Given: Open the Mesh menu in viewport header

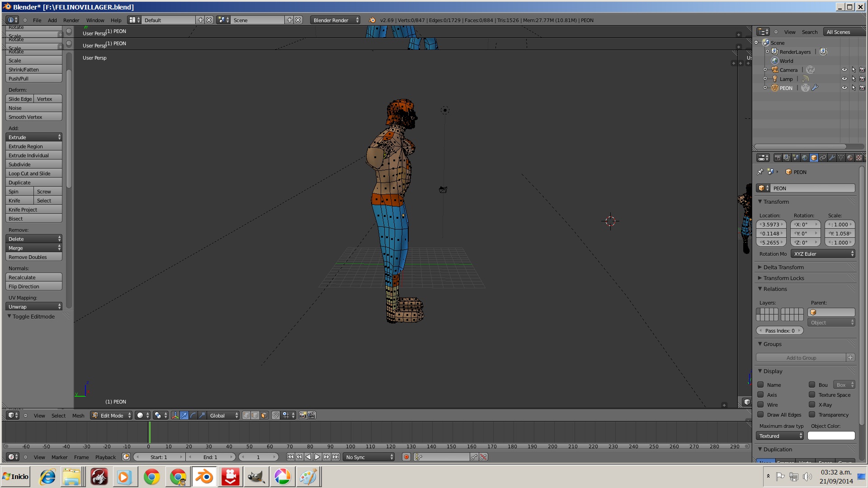Looking at the screenshot, I should [78, 415].
